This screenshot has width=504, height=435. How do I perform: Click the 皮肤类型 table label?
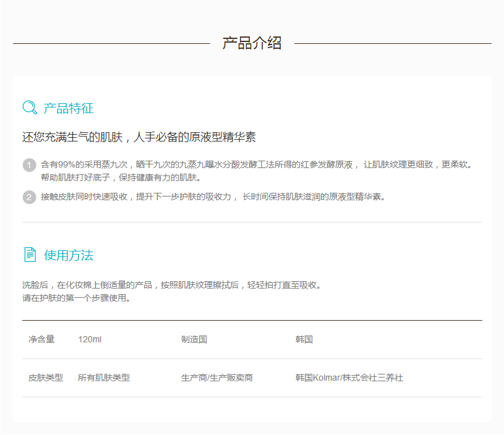pos(46,378)
